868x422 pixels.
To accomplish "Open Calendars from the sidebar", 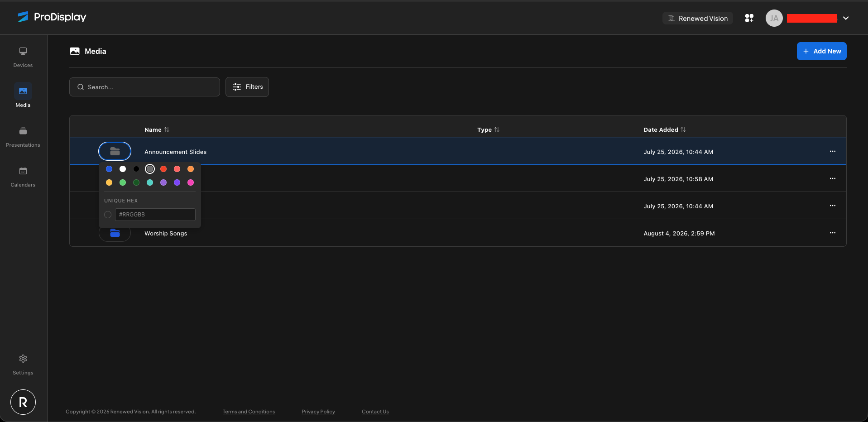I will 23,177.
